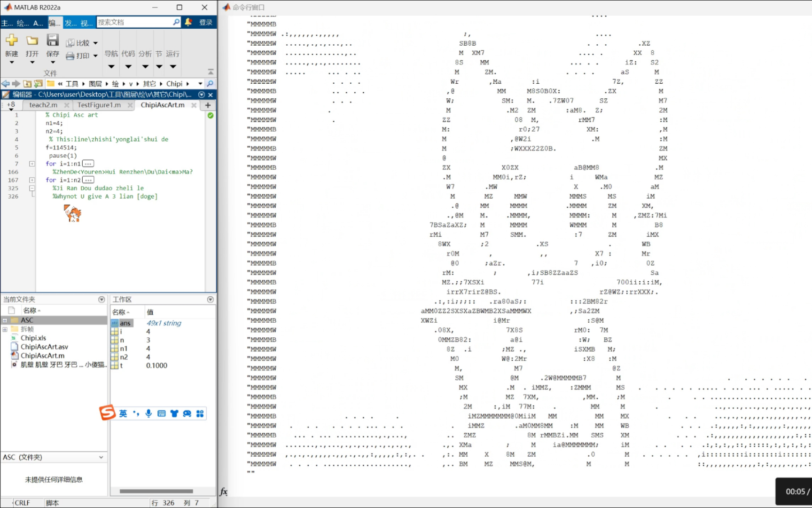812x508 pixels.
Task: Open the workspace panel actions menu
Action: (x=210, y=300)
